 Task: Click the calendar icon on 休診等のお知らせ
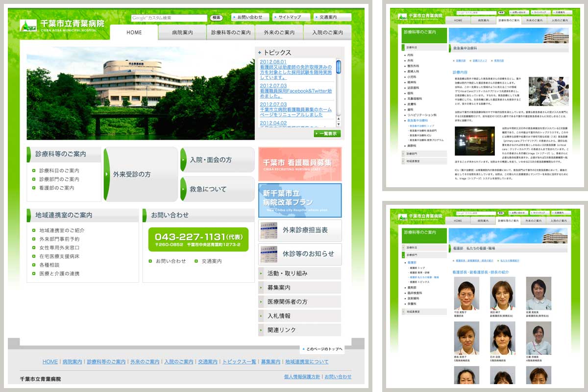269,254
